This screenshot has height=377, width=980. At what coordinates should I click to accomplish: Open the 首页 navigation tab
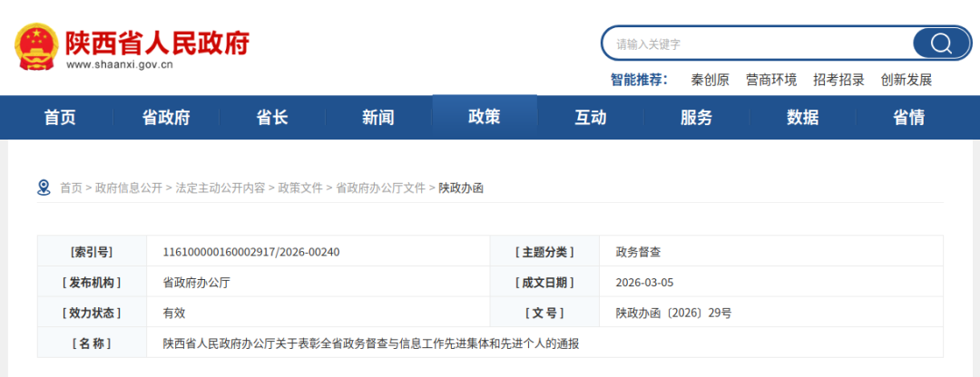[x=60, y=117]
